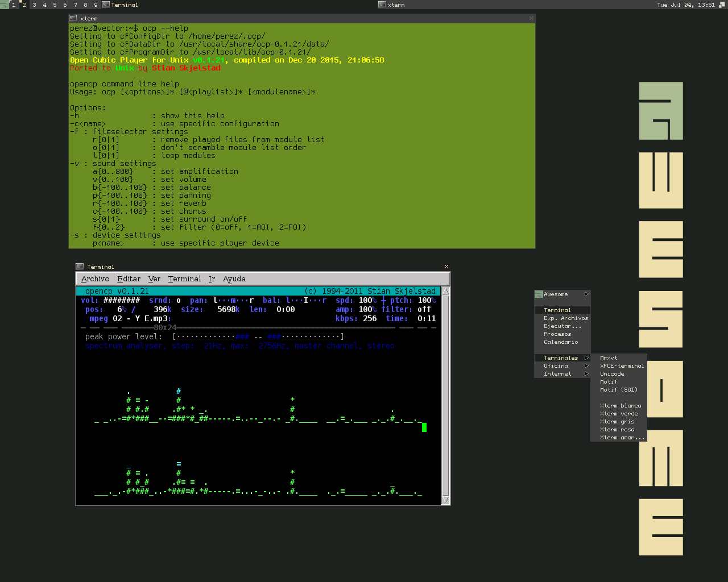Switch to workspace tag 4

coord(44,5)
